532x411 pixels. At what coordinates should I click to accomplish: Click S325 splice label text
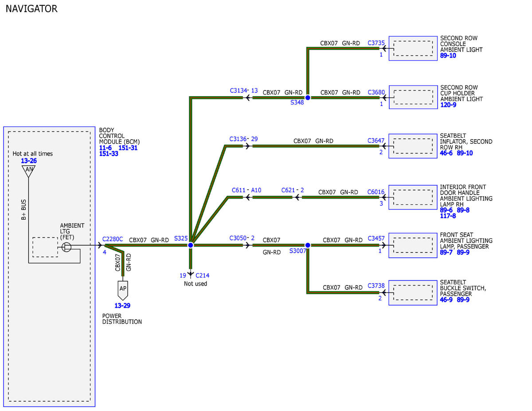tap(181, 239)
